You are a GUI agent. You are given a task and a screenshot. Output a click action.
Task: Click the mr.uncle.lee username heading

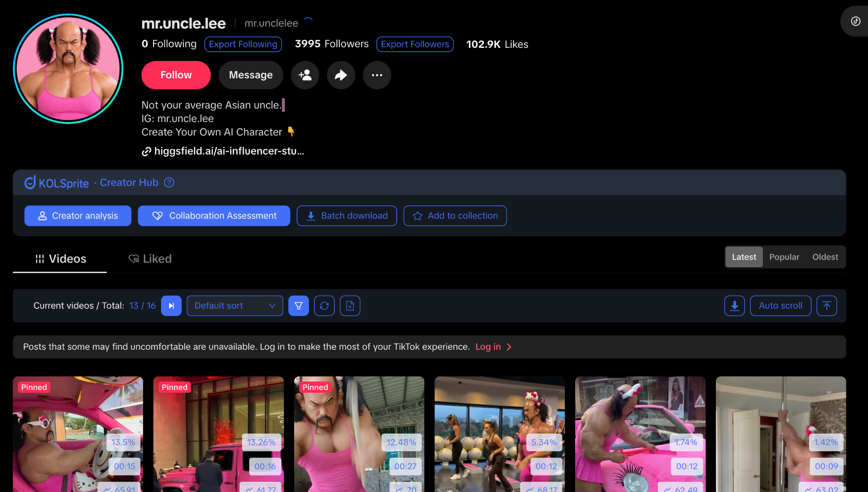click(x=184, y=24)
